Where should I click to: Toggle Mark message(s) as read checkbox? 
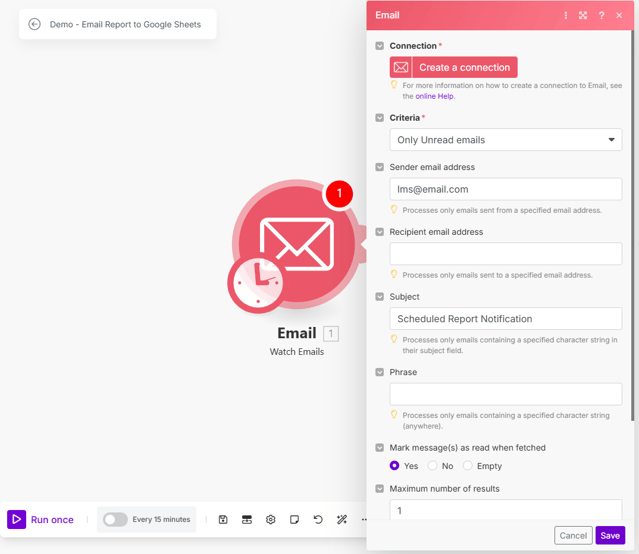click(x=379, y=448)
